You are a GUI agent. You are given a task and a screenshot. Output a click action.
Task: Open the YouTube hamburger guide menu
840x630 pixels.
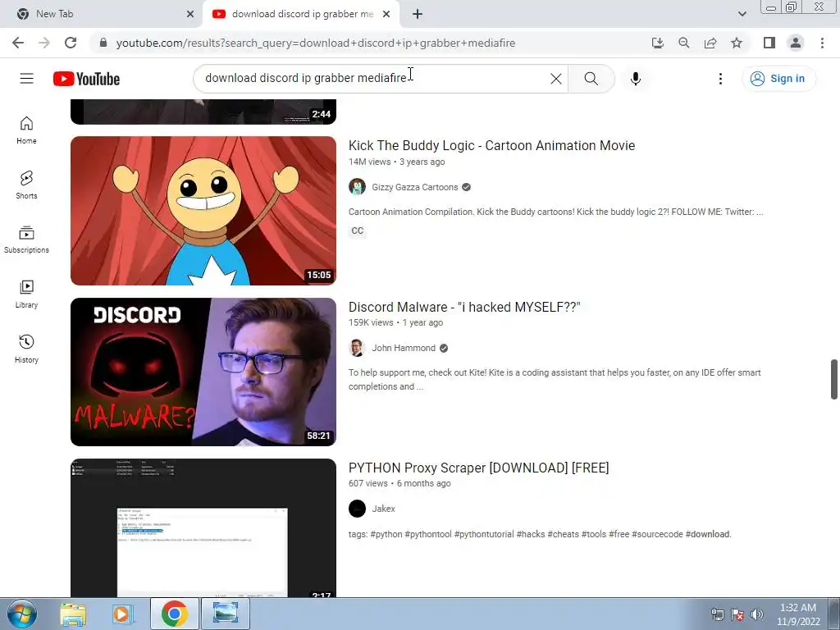pyautogui.click(x=27, y=79)
